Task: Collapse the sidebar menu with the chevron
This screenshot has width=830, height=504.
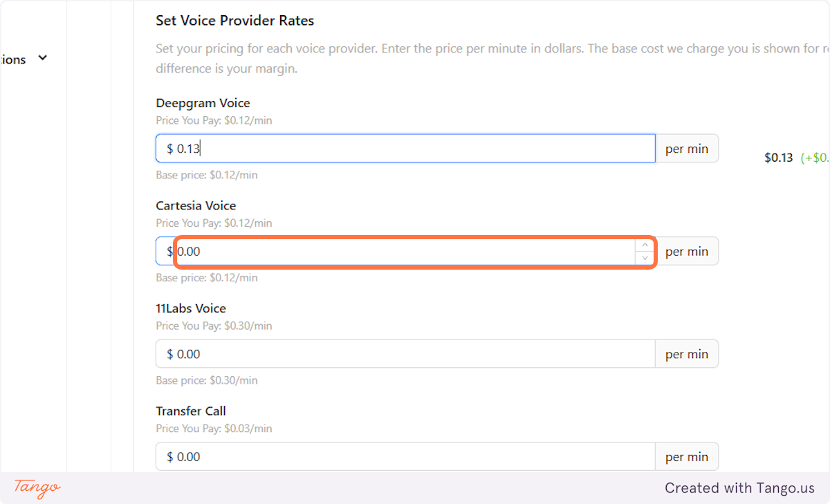Action: pos(42,58)
